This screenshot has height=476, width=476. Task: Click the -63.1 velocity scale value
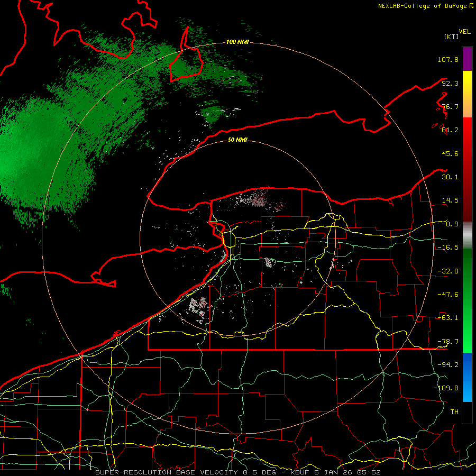pyautogui.click(x=448, y=318)
